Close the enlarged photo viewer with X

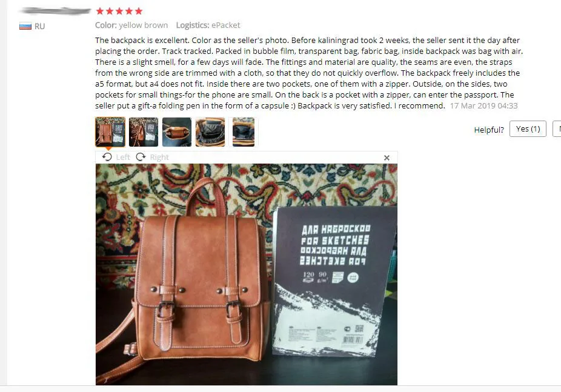point(387,158)
